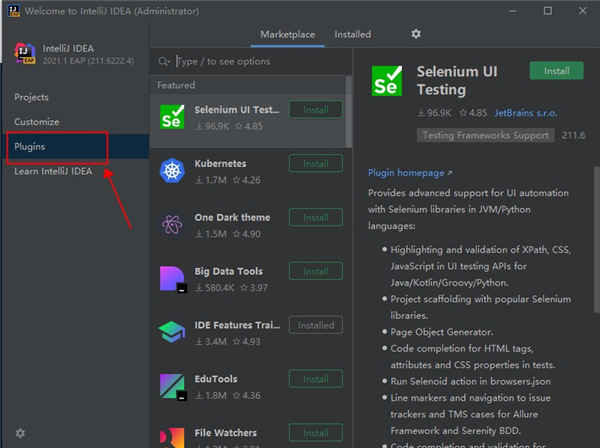Select the EduTools plugin name
The image size is (600, 448).
click(216, 379)
